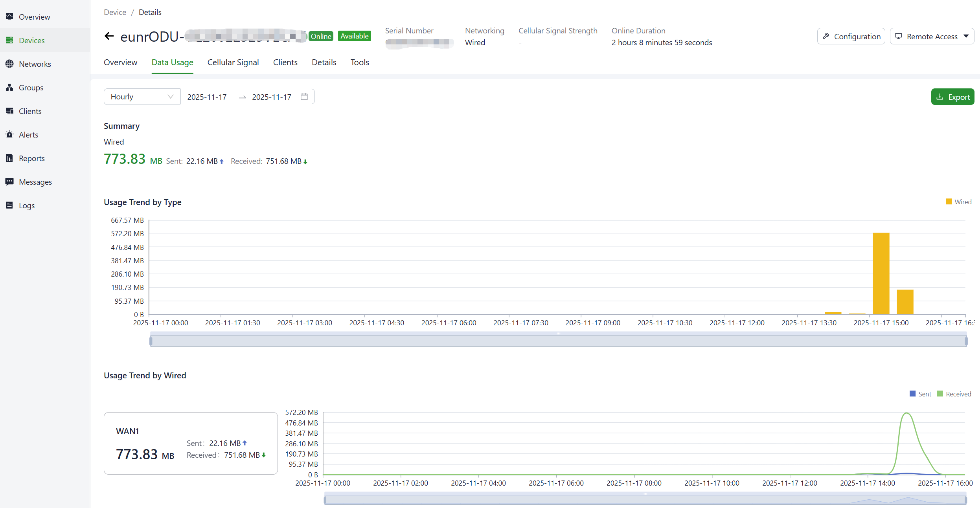Expand the Hourly interval dropdown
980x508 pixels.
point(142,97)
